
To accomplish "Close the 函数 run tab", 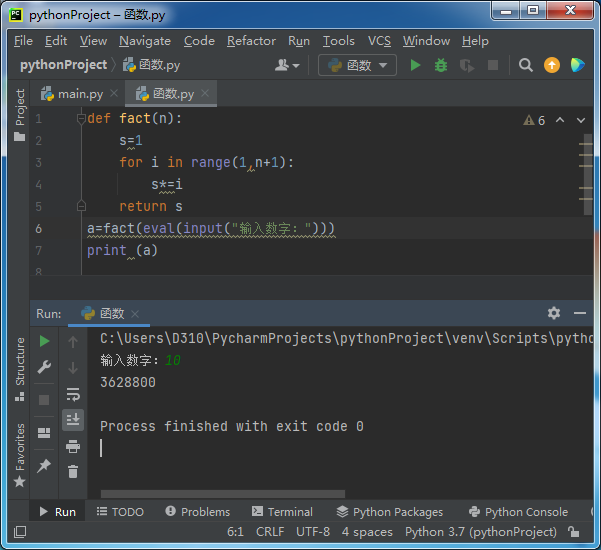I will [x=135, y=314].
